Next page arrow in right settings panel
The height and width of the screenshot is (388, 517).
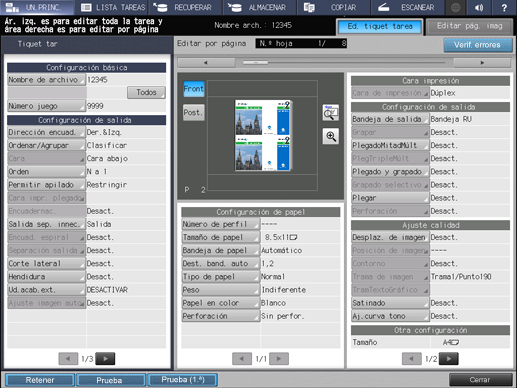point(449,359)
